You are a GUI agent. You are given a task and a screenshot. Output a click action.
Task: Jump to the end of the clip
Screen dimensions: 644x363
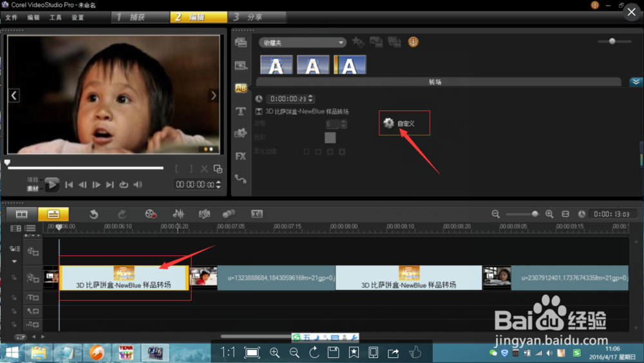109,185
